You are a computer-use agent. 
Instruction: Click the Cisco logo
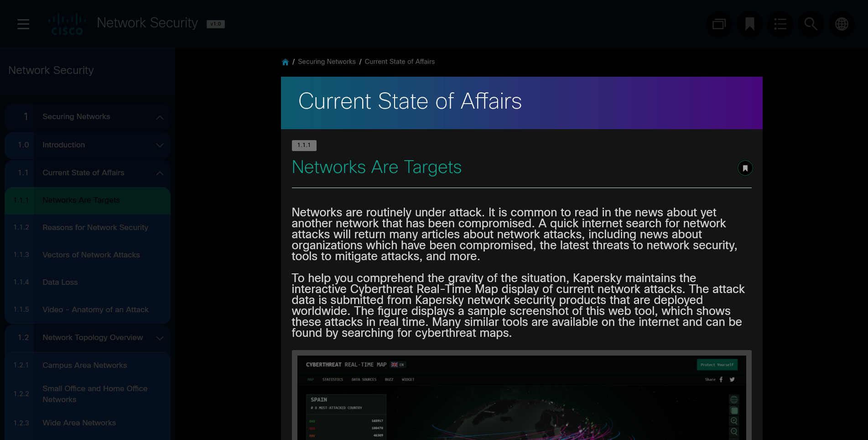point(67,24)
